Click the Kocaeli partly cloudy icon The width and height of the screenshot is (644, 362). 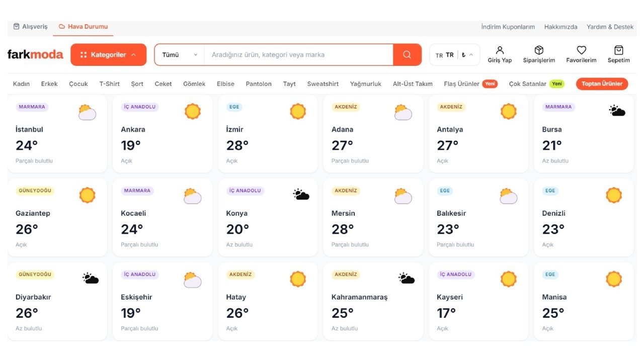(193, 196)
